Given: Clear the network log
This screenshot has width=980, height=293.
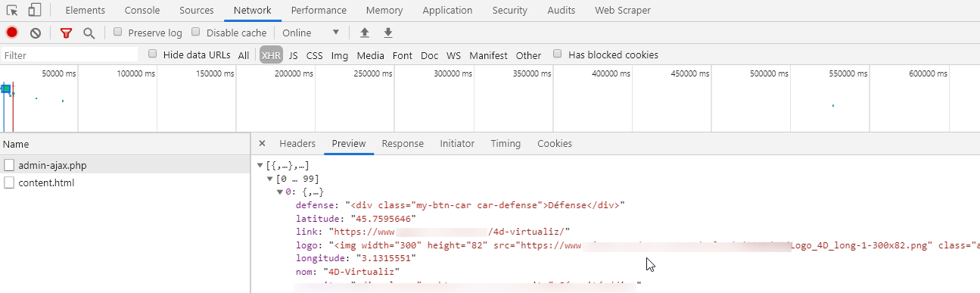Looking at the screenshot, I should [x=36, y=33].
